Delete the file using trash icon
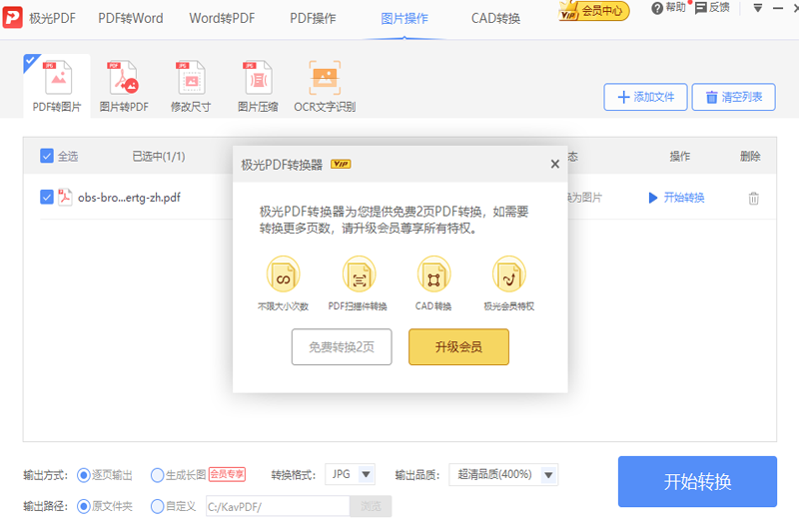The image size is (799, 532). coord(754,198)
